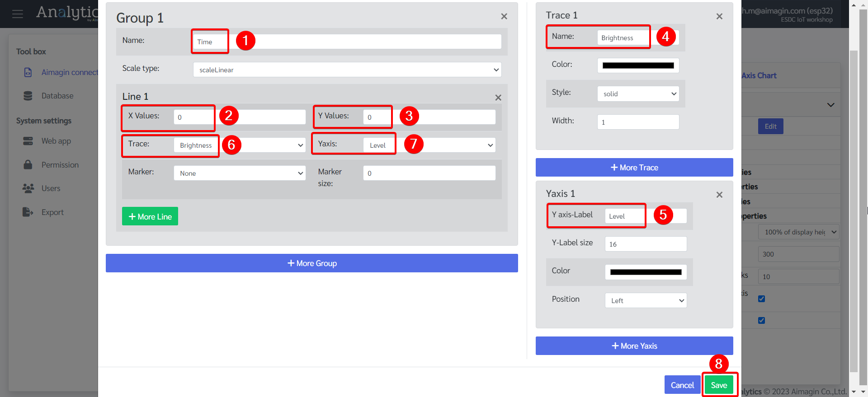Click the Permission lock icon
The width and height of the screenshot is (868, 397).
(x=28, y=165)
